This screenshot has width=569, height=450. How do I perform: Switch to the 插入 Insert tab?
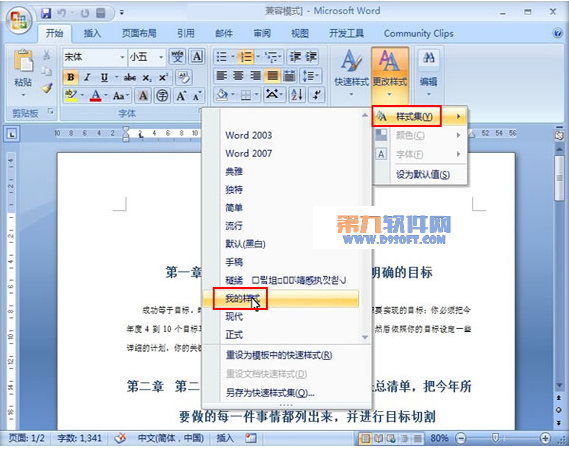[x=92, y=33]
